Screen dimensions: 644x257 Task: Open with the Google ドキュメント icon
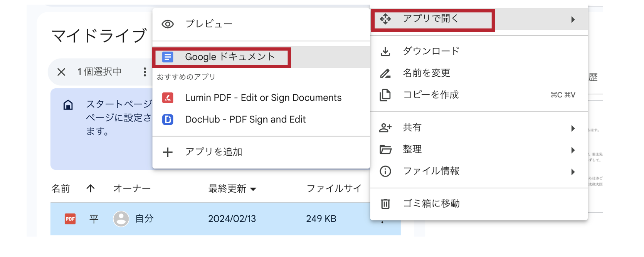168,57
